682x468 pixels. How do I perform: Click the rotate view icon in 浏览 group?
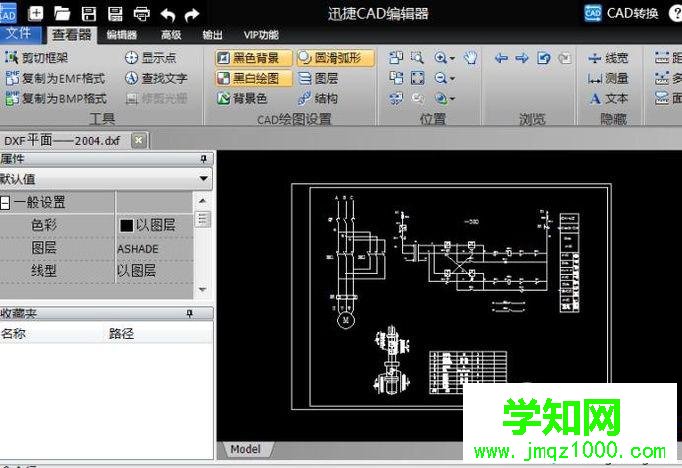(x=544, y=58)
